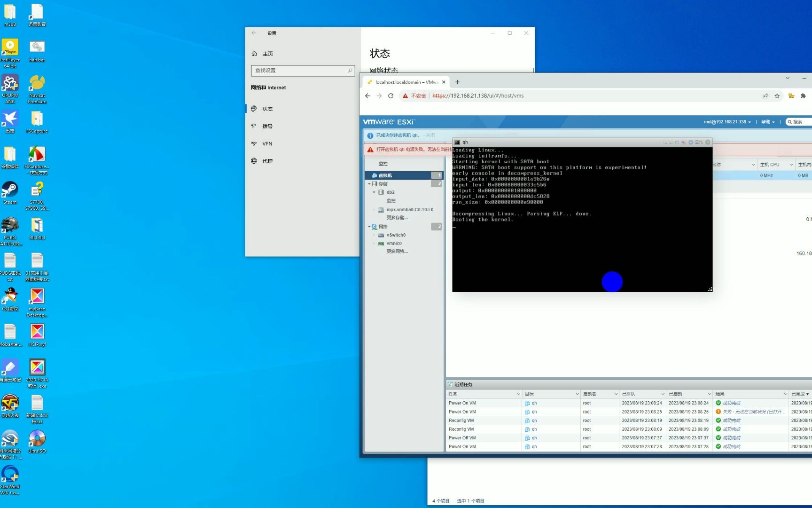This screenshot has width=812, height=508.
Task: Select vSwitch0 in the sidebar tree
Action: click(x=397, y=235)
